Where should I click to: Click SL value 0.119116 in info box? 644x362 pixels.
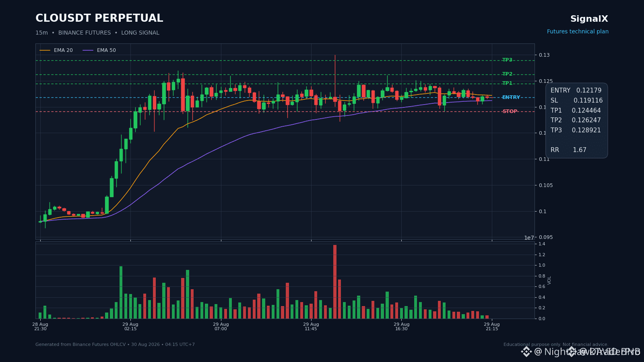click(x=588, y=101)
